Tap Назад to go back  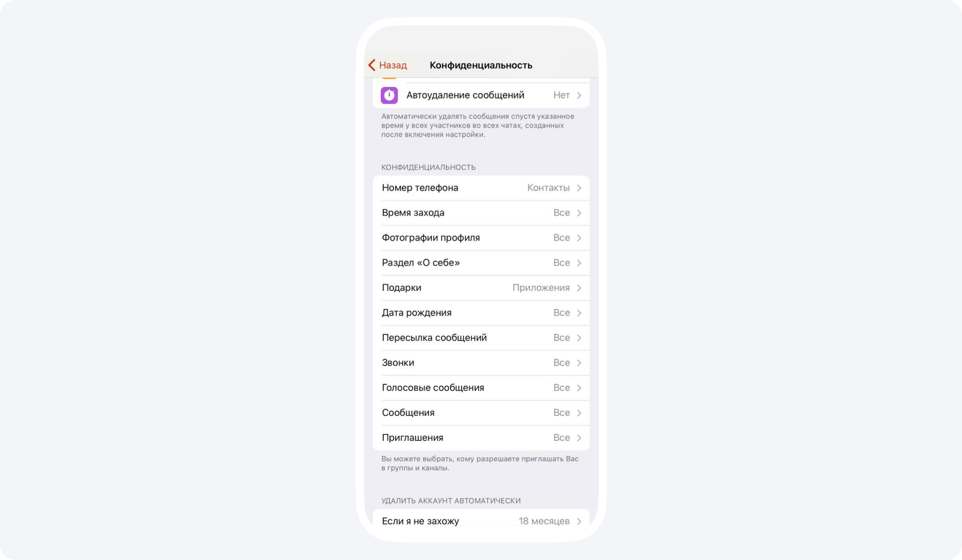[393, 65]
